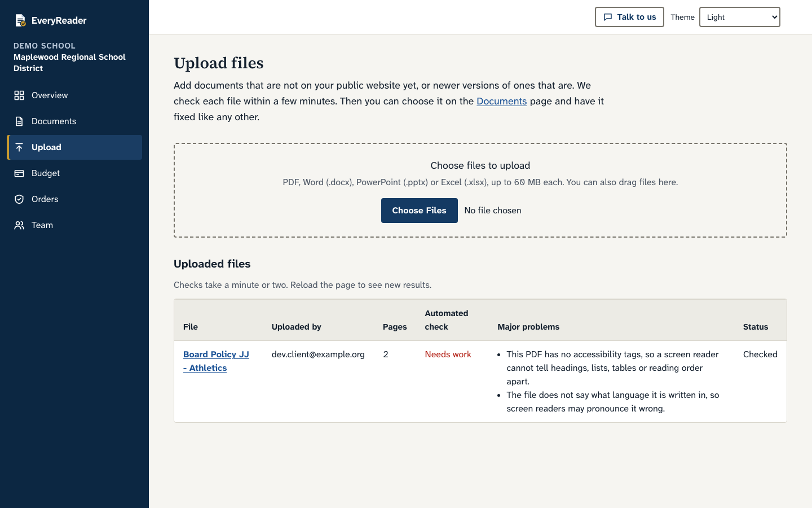Click the Budget card icon
This screenshot has height=508, width=812.
pos(19,173)
